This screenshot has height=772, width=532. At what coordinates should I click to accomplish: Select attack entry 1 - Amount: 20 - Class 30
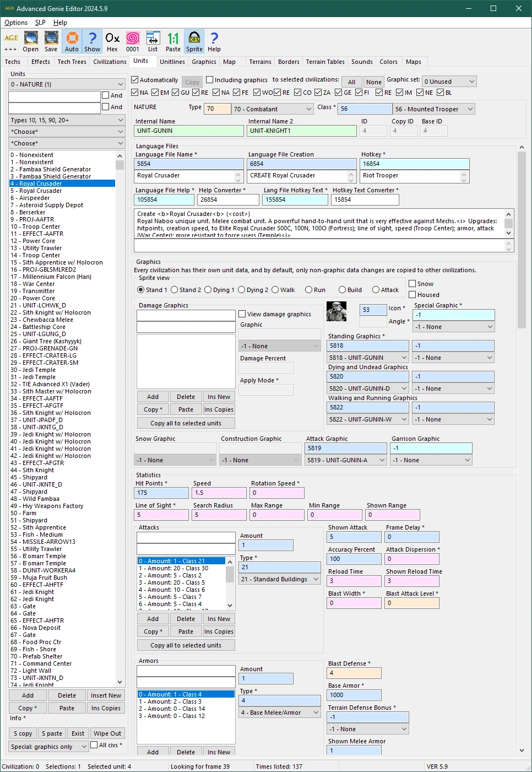click(x=181, y=568)
